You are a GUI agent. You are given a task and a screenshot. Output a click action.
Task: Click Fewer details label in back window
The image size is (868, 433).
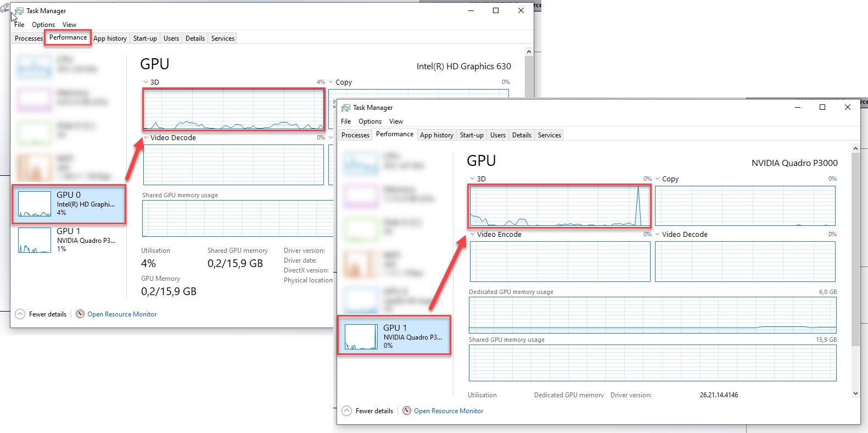(x=48, y=314)
